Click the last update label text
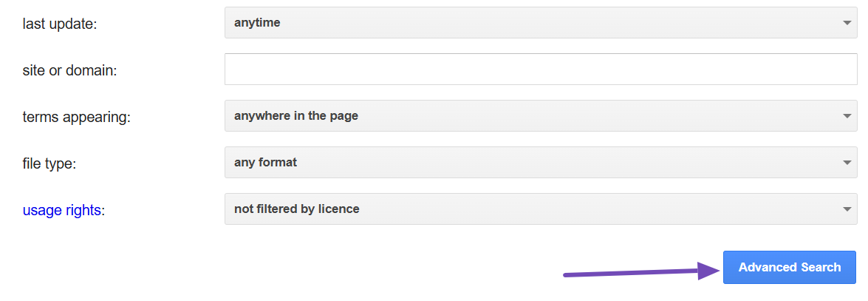868x301 pixels. (x=60, y=24)
